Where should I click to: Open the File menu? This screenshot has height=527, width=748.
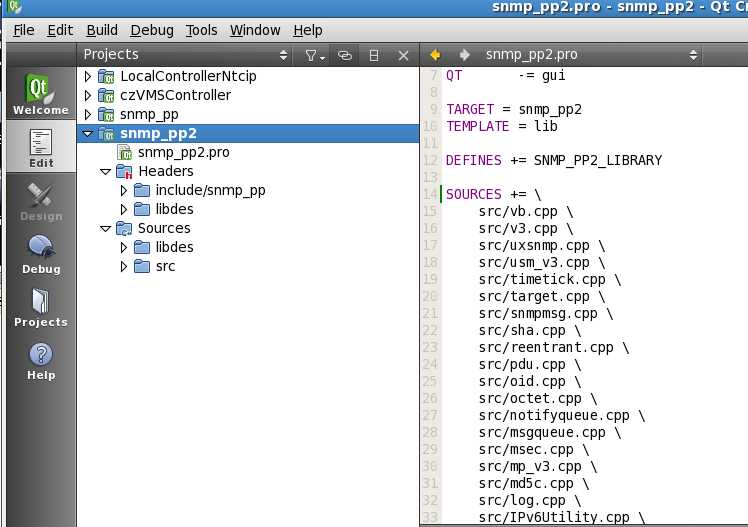coord(23,30)
